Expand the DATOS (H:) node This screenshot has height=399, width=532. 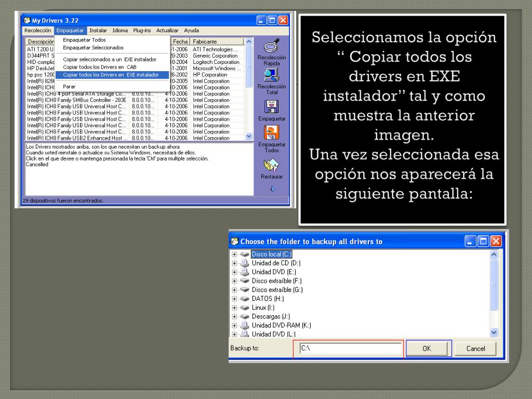tap(234, 299)
